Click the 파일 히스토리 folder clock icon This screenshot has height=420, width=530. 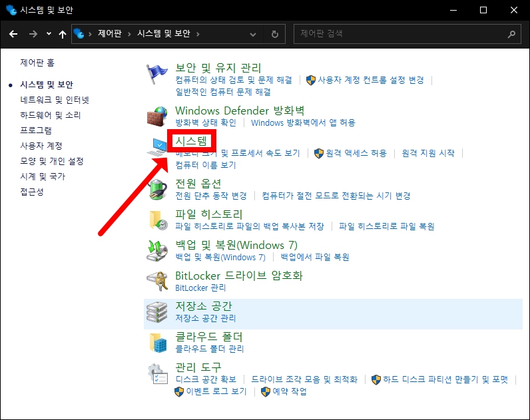point(158,220)
